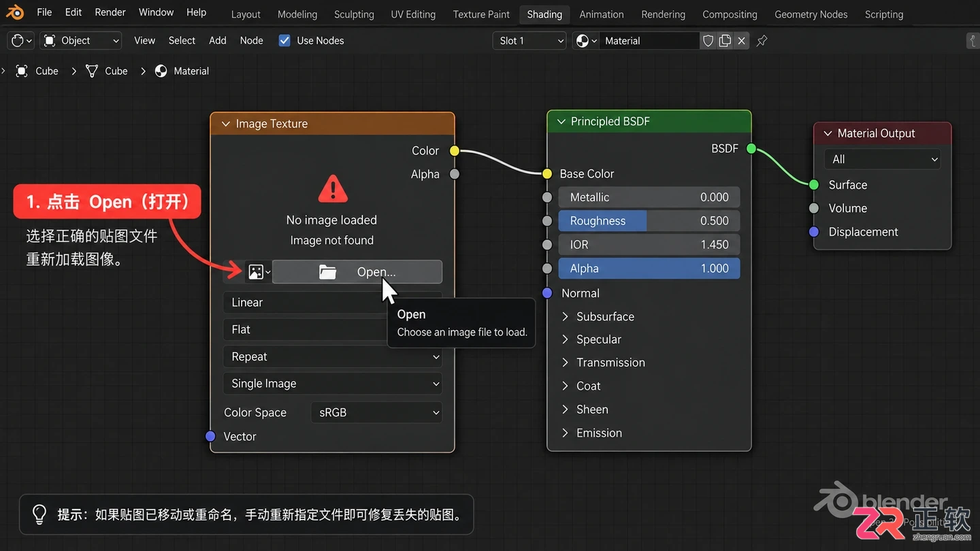Open the Edit menu
Screen dimensions: 980x551
point(73,12)
